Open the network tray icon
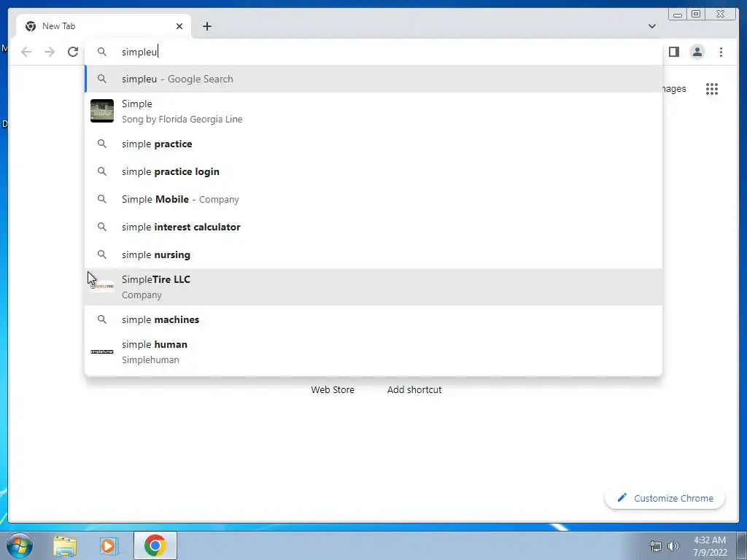The width and height of the screenshot is (747, 560). (656, 546)
